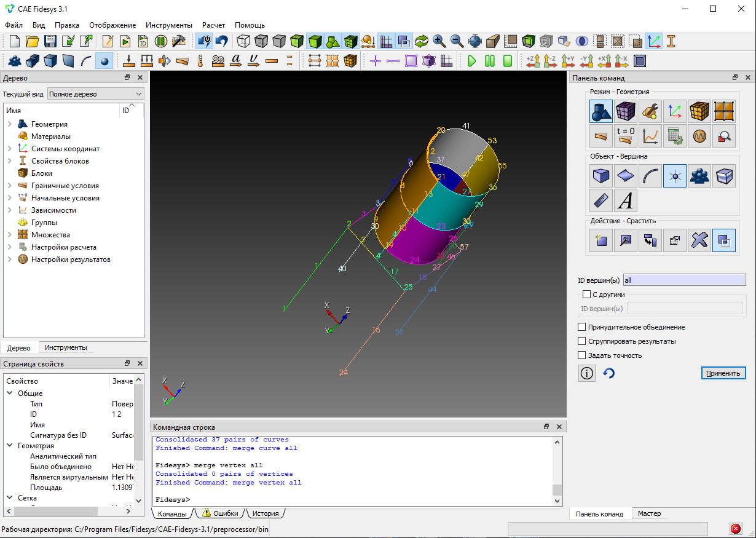Expand the Геометрия tree node
756x538 pixels.
pyautogui.click(x=10, y=124)
